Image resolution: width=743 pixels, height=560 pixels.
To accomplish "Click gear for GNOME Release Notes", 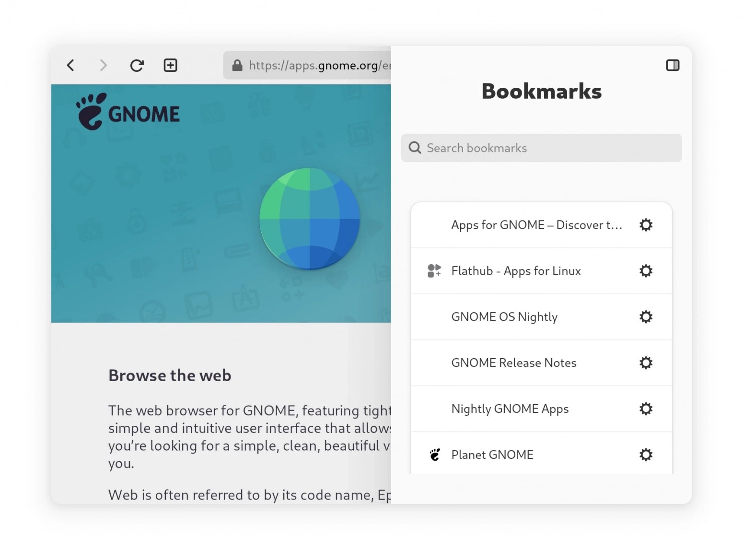I will (x=646, y=363).
